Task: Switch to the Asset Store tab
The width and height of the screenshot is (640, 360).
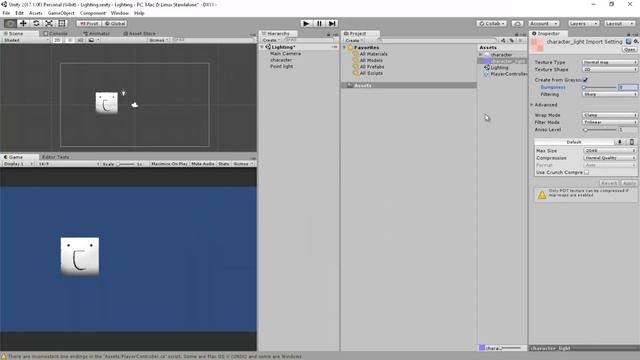Action: pyautogui.click(x=139, y=33)
